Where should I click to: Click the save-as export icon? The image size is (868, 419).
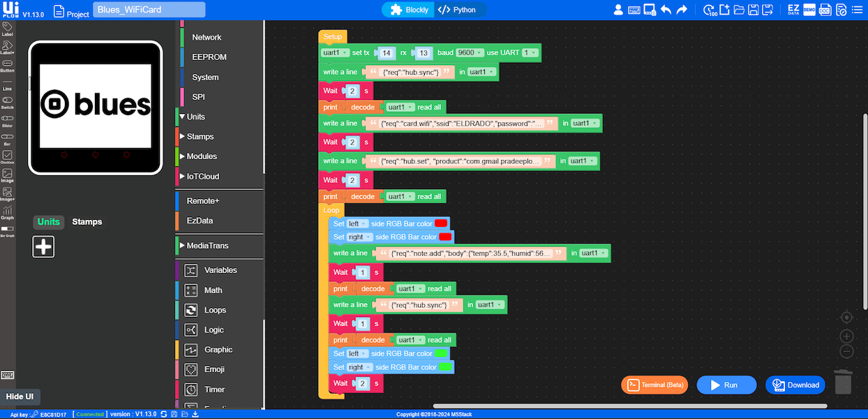tap(768, 10)
